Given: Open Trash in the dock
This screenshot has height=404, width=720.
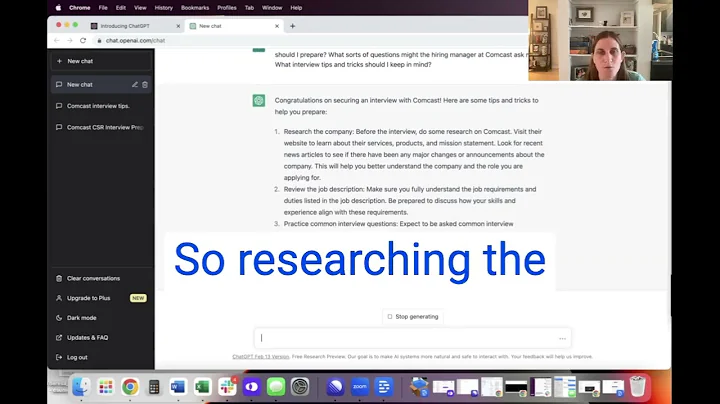Looking at the screenshot, I should (637, 387).
